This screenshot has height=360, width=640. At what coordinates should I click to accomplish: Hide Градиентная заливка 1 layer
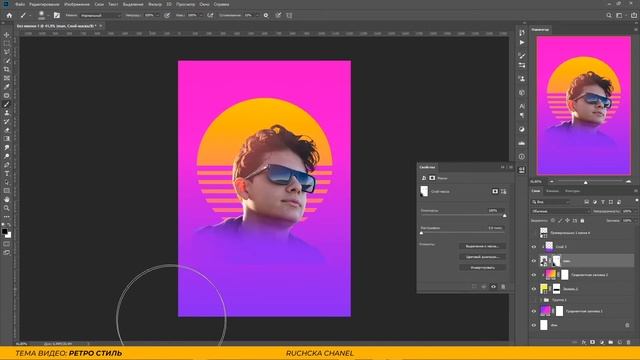pos(533,311)
